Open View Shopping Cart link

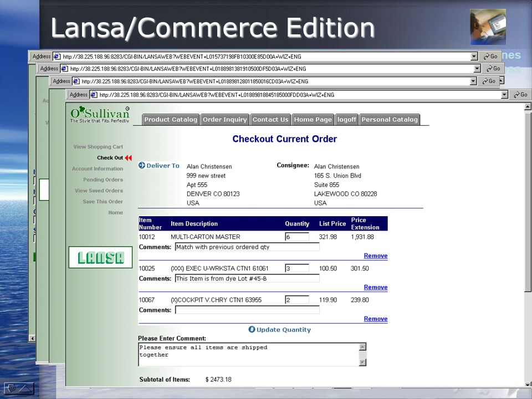98,147
